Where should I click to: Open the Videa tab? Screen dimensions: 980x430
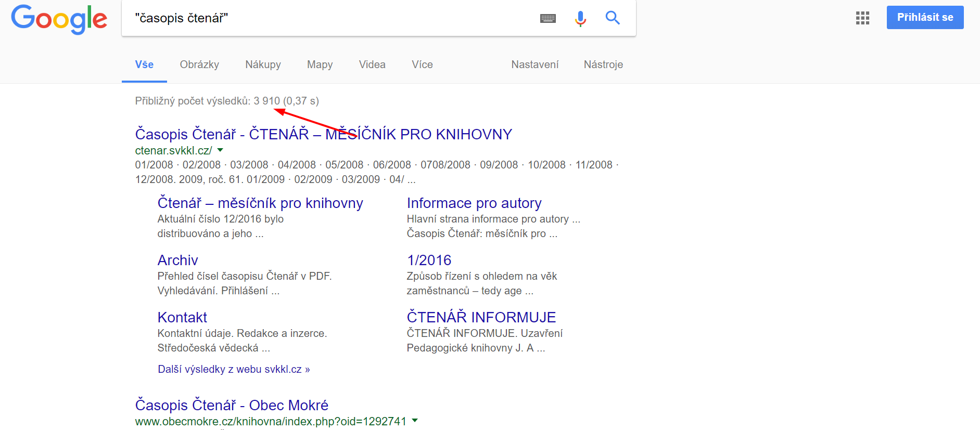372,64
